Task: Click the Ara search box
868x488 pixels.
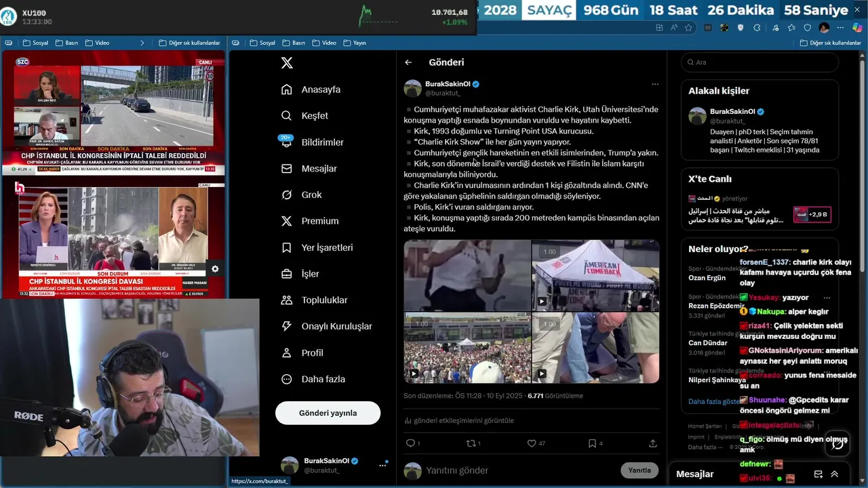Action: click(x=759, y=62)
